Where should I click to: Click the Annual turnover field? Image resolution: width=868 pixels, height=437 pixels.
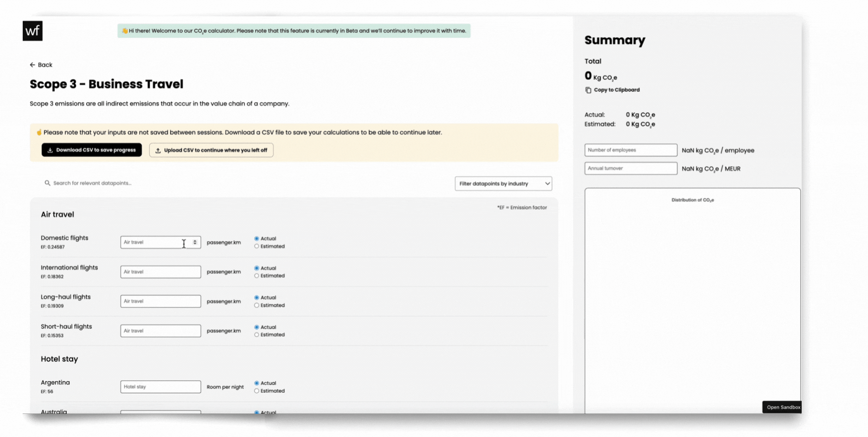point(630,168)
